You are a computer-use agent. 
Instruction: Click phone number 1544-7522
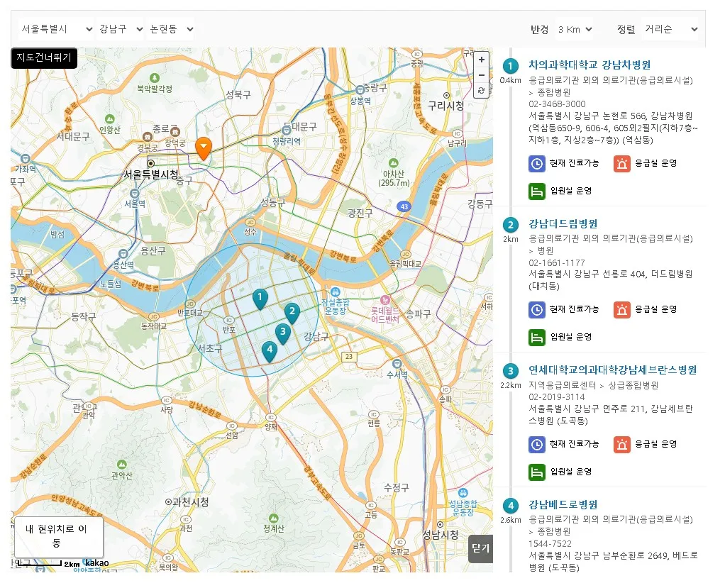click(550, 543)
